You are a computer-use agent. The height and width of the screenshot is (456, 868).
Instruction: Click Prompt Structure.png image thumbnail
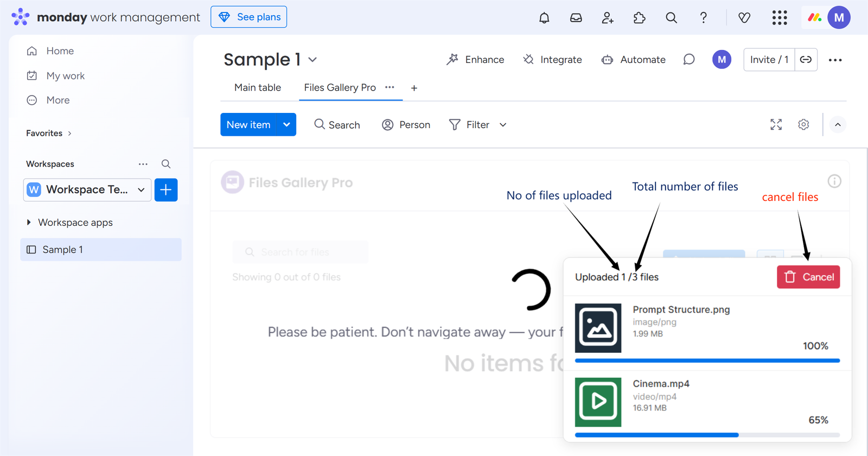598,328
